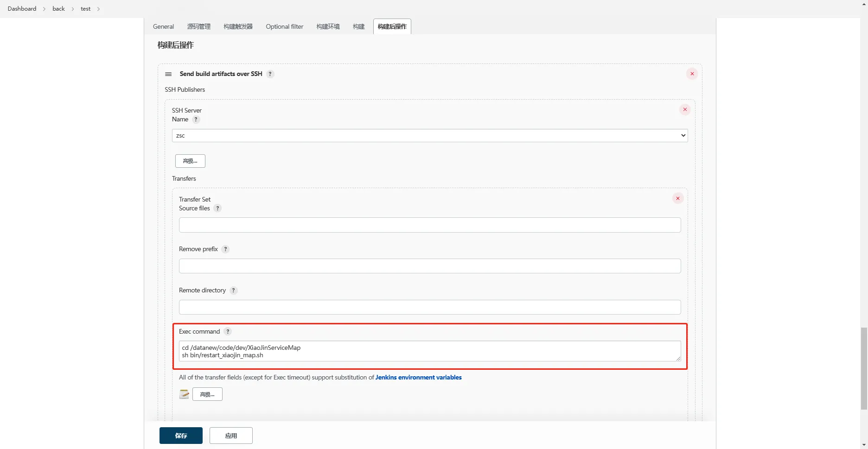Click help icon beside SSH Server Name
The height and width of the screenshot is (449, 868).
pyautogui.click(x=196, y=120)
